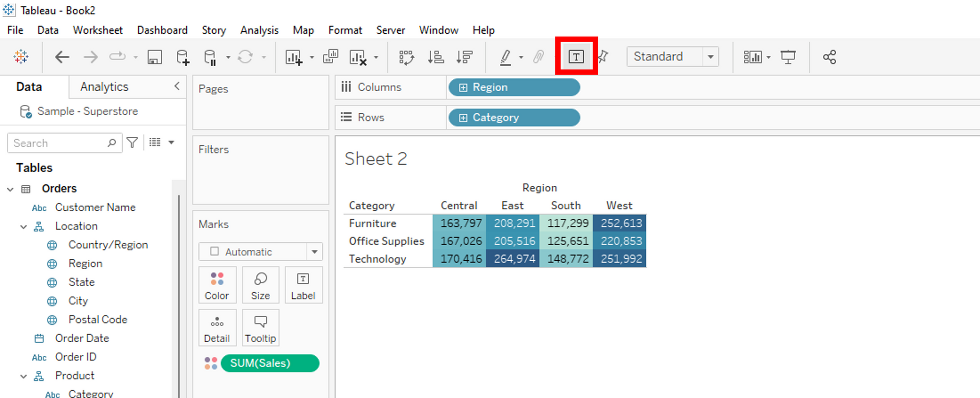Open the Analysis menu
Screen dimensions: 980x398
[x=259, y=30]
